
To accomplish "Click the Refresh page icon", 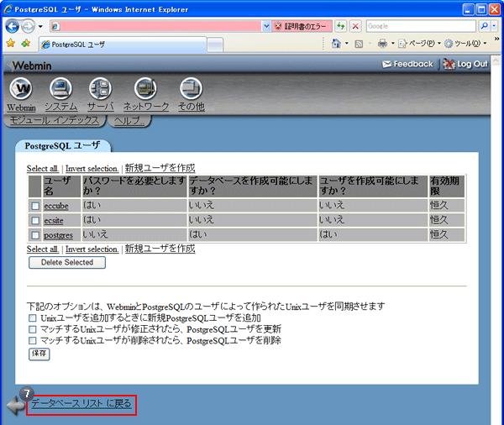I will (341, 26).
